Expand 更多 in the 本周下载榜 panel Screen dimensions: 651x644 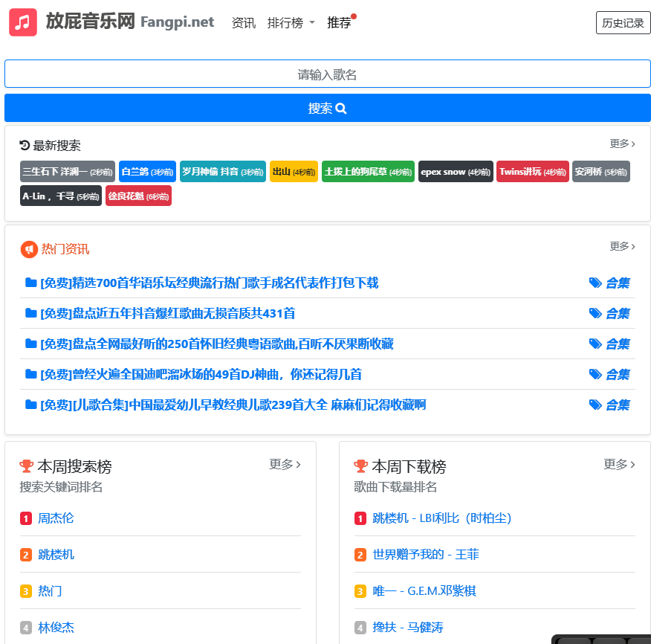pos(619,464)
